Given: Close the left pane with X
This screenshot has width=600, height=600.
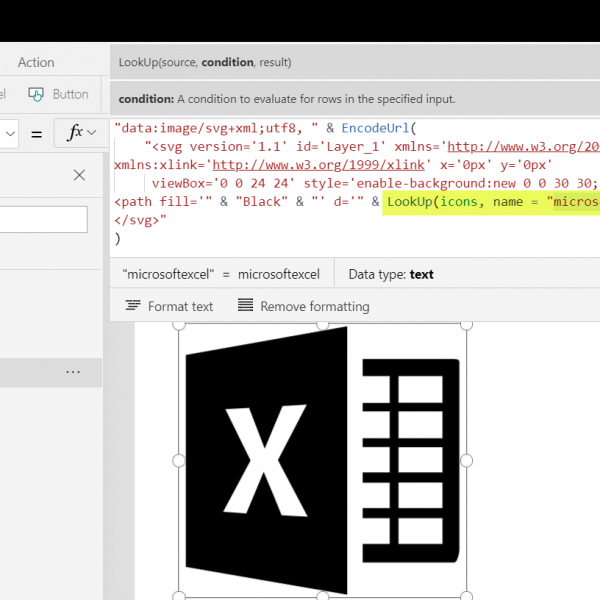Looking at the screenshot, I should (79, 175).
